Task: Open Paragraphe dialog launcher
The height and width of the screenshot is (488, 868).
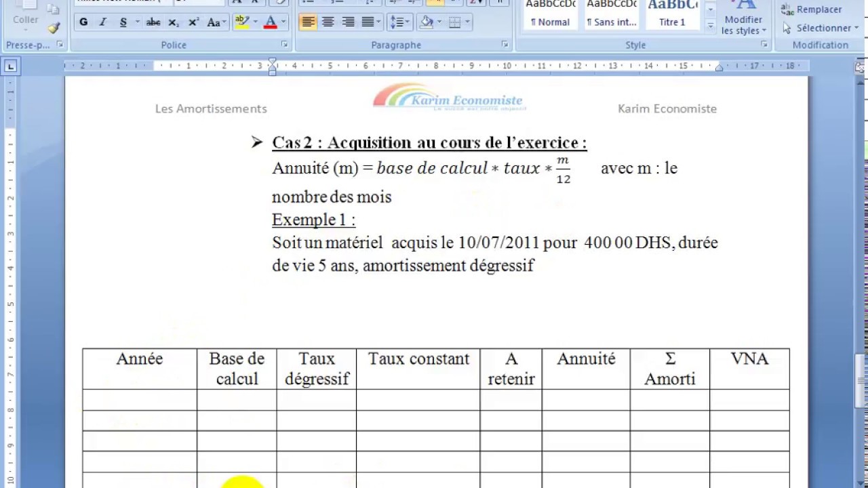Action: [505, 45]
